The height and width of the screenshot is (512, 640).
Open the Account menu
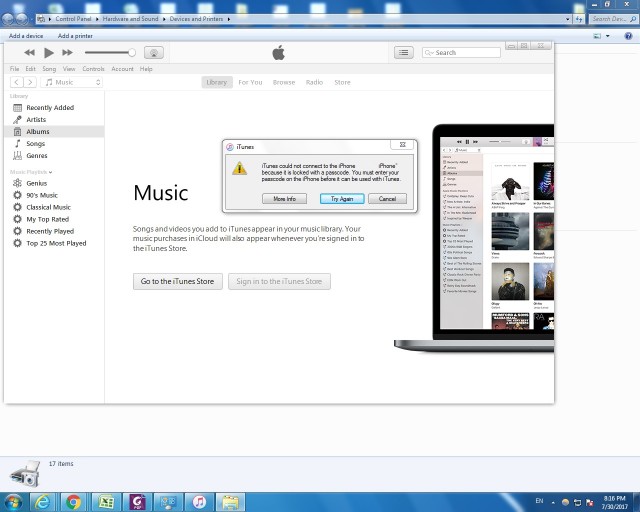point(122,69)
